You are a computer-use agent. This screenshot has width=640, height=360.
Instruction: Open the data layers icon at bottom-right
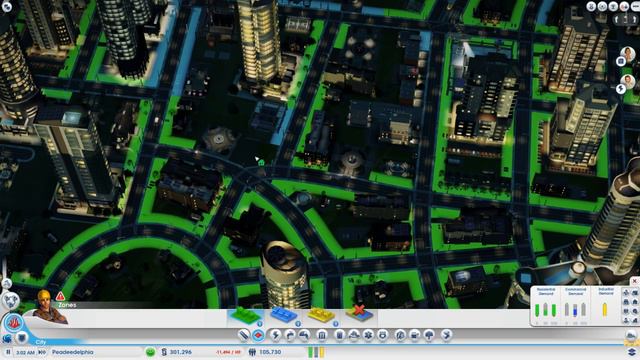(x=632, y=351)
